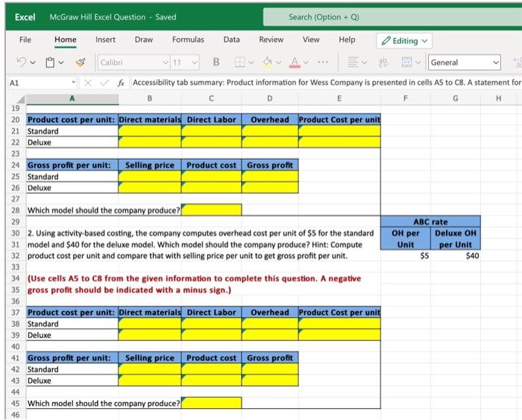Click the formula bar text field

pyautogui.click(x=327, y=83)
